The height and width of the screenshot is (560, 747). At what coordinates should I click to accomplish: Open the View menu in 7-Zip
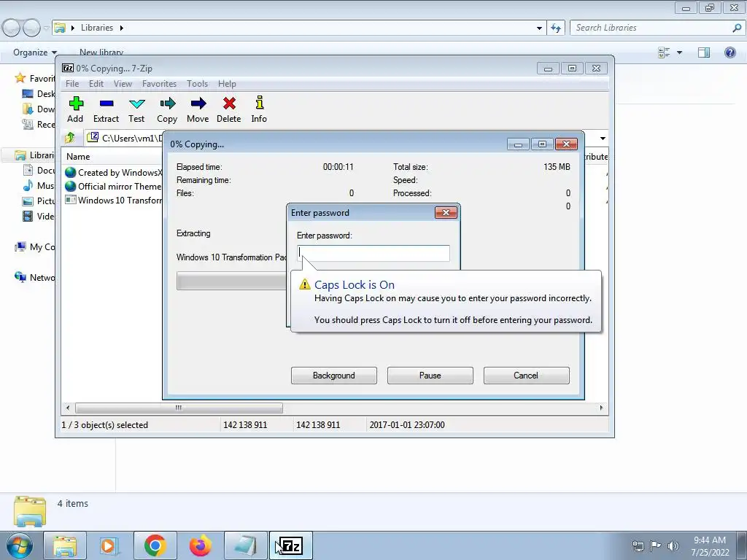coord(123,84)
